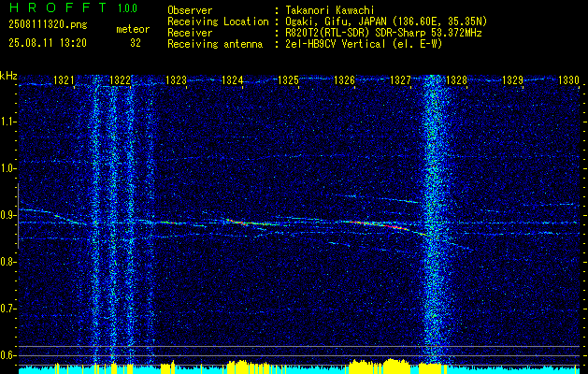Click the 1321 time marker
Image resolution: width=588 pixels, height=374 pixels.
coord(64,79)
